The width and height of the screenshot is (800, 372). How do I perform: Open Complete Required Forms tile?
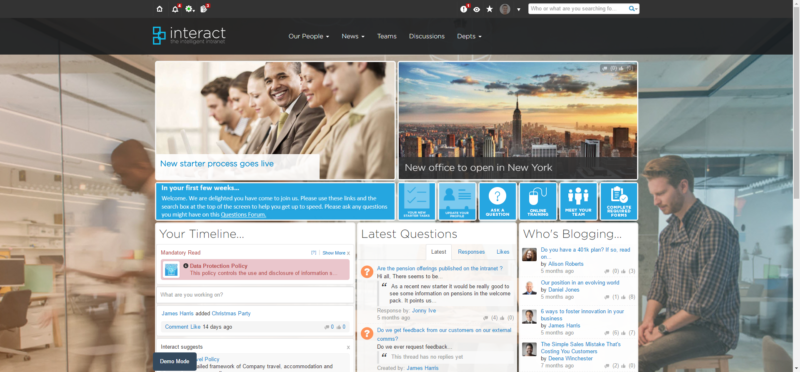[619, 201]
